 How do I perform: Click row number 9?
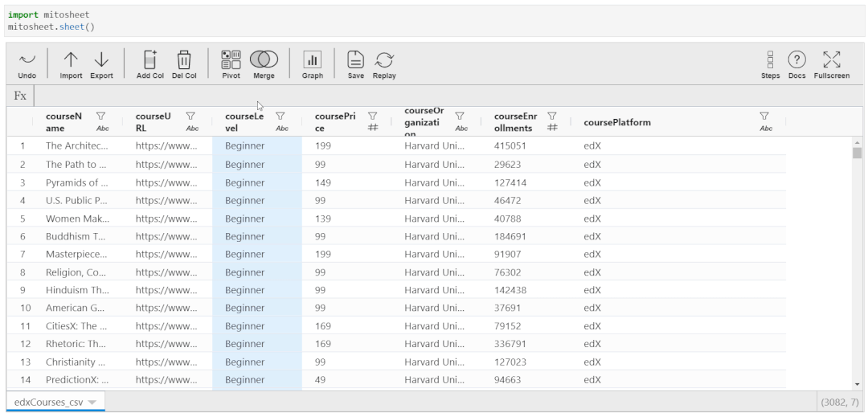click(x=23, y=290)
